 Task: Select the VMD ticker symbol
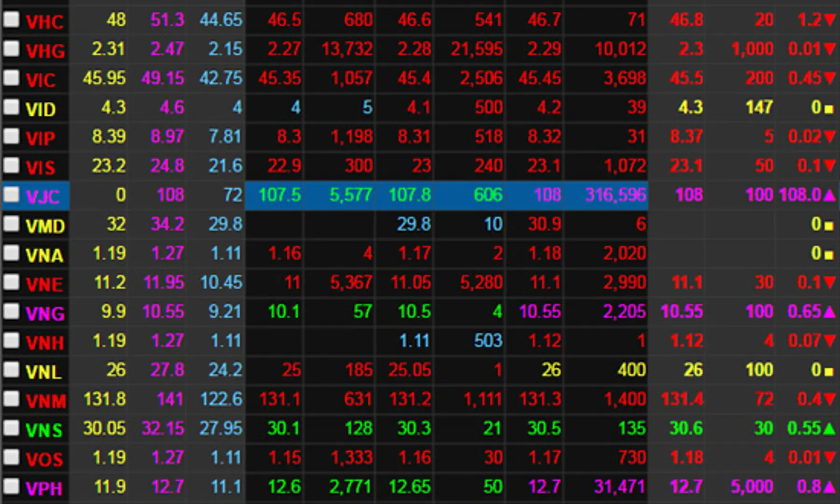coord(45,226)
